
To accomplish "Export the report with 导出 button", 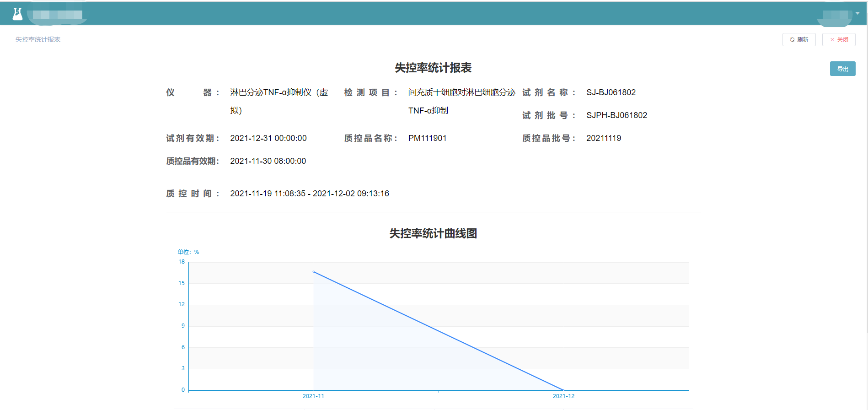I will pyautogui.click(x=842, y=69).
